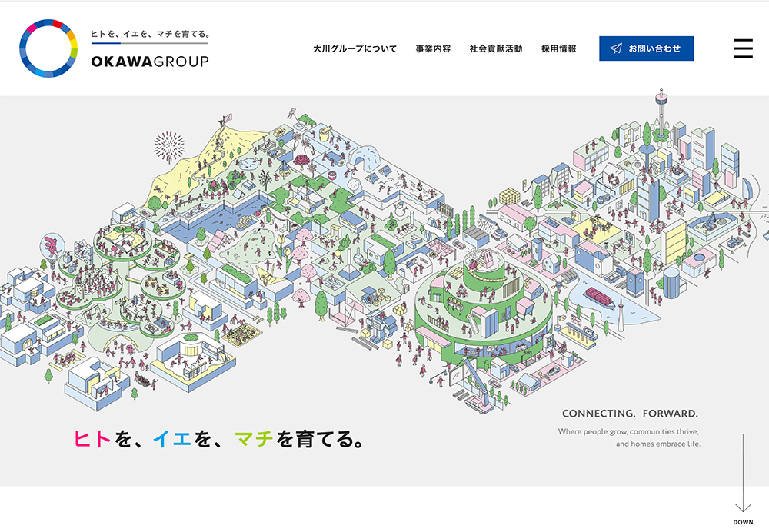Viewport: 769px width, 532px height.
Task: Click the OKAWAGROUP wordmark text
Action: tap(151, 59)
